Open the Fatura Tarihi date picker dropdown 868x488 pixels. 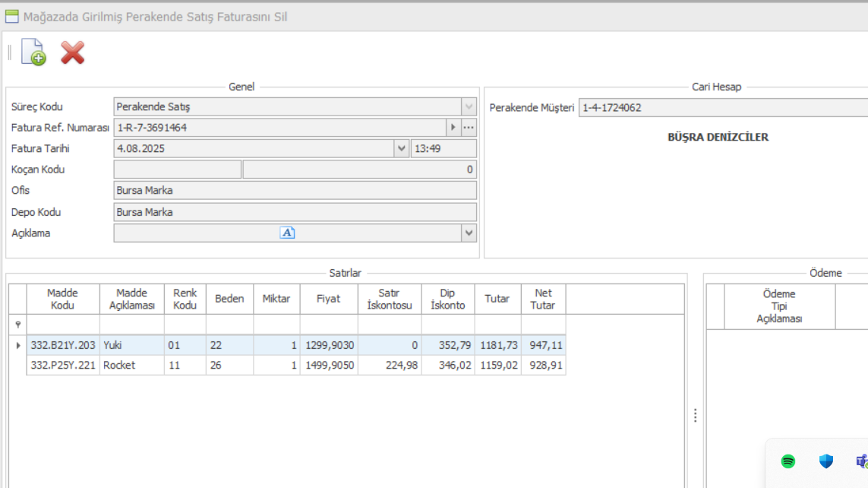click(x=402, y=149)
